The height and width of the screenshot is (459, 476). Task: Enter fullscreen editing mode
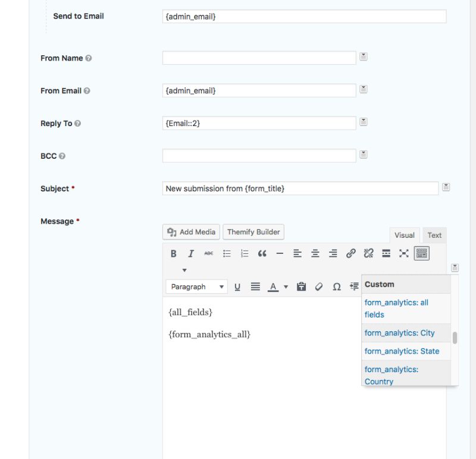pos(403,253)
